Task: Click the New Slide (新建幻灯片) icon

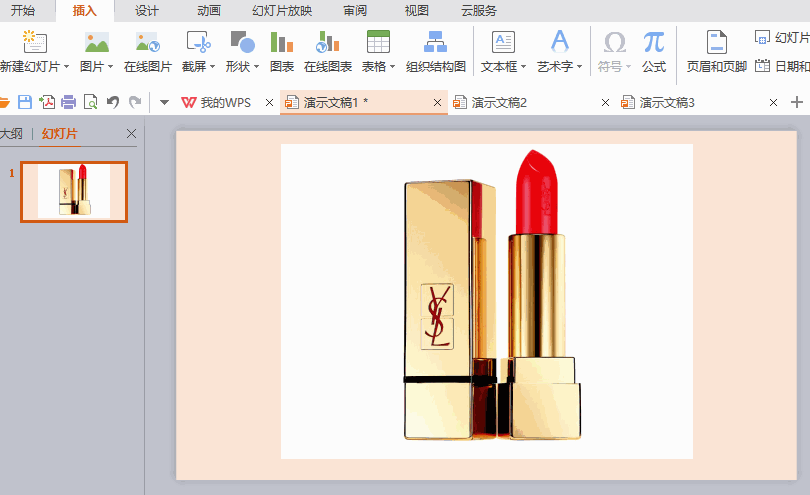Action: 35,42
